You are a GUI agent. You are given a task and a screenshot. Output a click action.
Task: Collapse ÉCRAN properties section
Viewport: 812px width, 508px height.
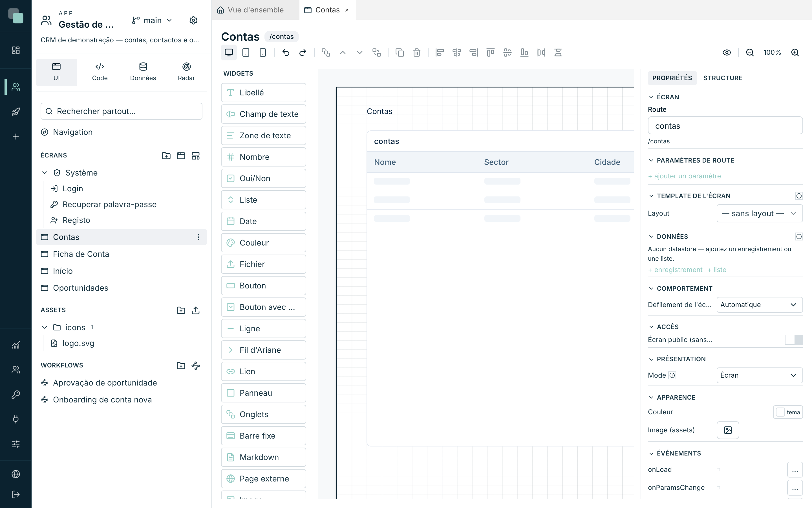651,97
